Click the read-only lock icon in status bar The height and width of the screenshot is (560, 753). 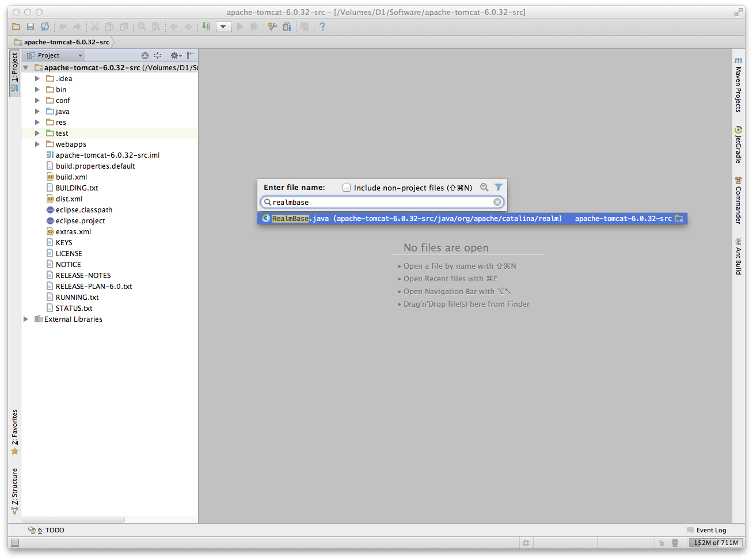(x=661, y=543)
